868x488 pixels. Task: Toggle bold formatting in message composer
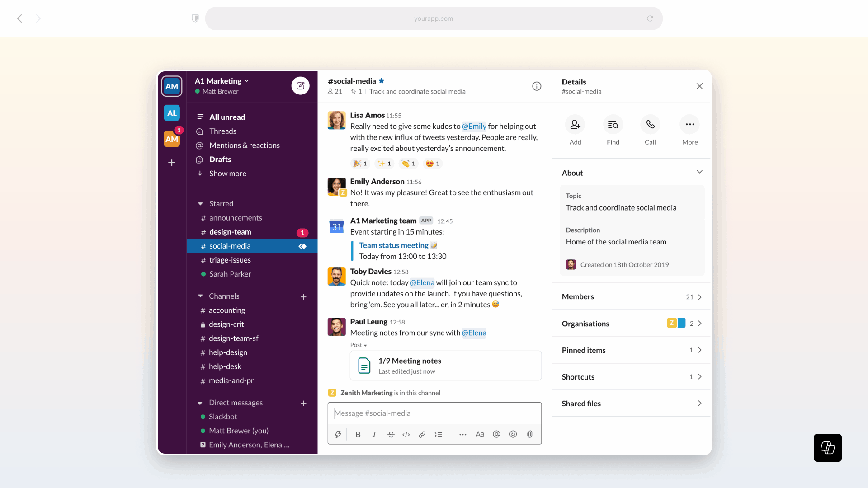pos(358,434)
